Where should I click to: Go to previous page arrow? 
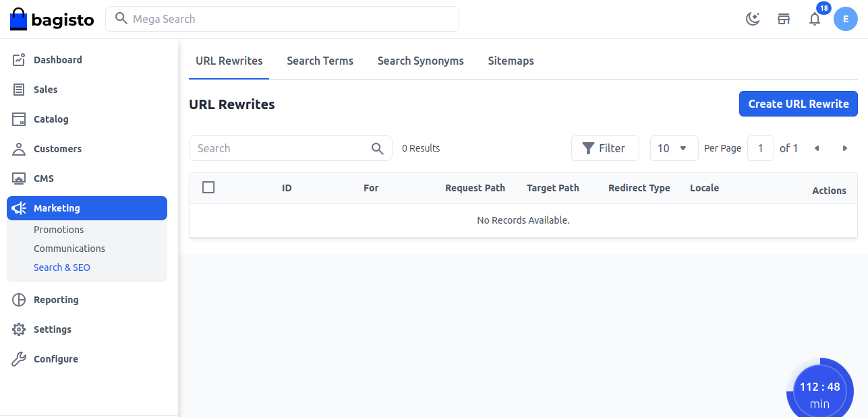click(x=817, y=148)
